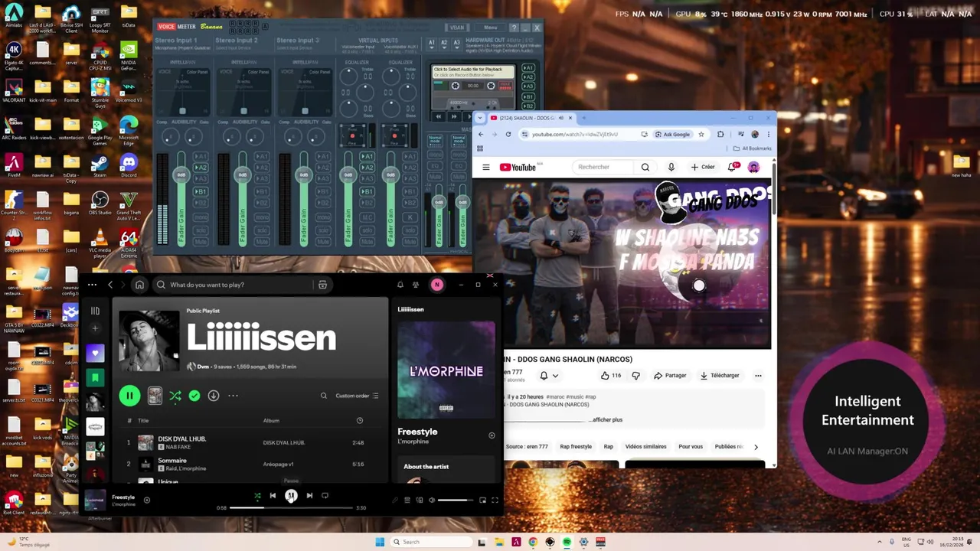Bookmark page with Chrome star icon

(701, 134)
